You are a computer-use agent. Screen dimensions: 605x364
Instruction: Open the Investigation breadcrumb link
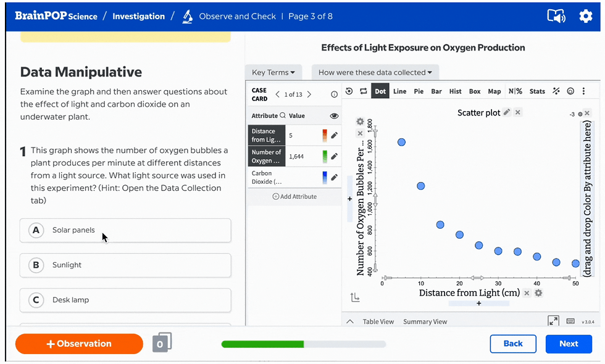coord(138,16)
